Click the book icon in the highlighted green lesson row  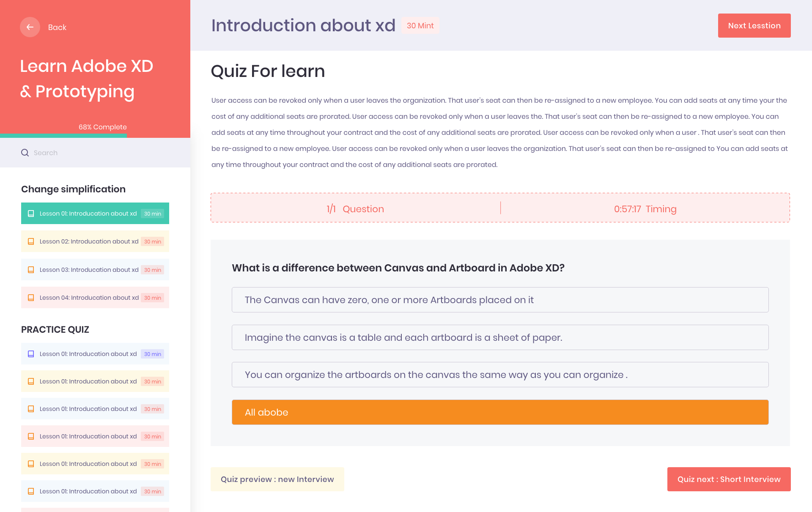[x=31, y=214]
